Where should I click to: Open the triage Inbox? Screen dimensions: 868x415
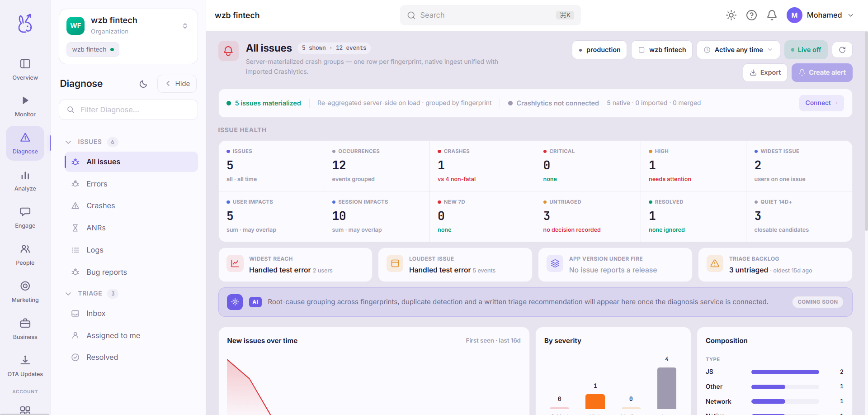coord(131,313)
